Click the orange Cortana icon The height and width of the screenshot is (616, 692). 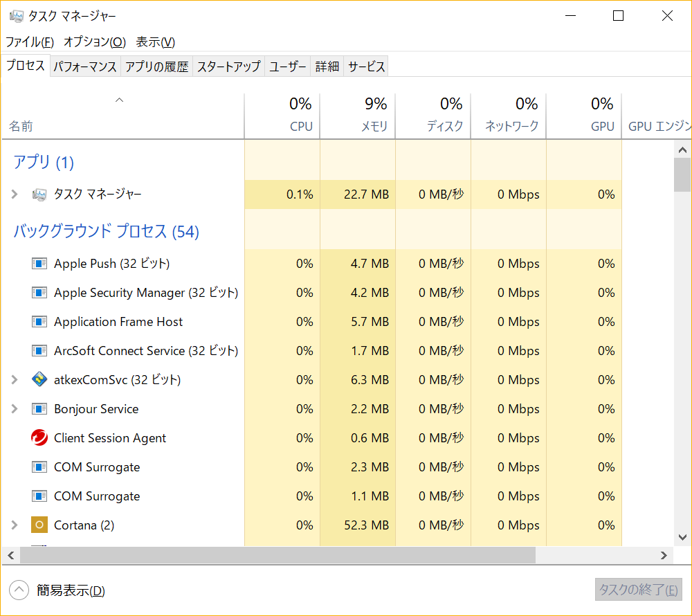coord(39,525)
